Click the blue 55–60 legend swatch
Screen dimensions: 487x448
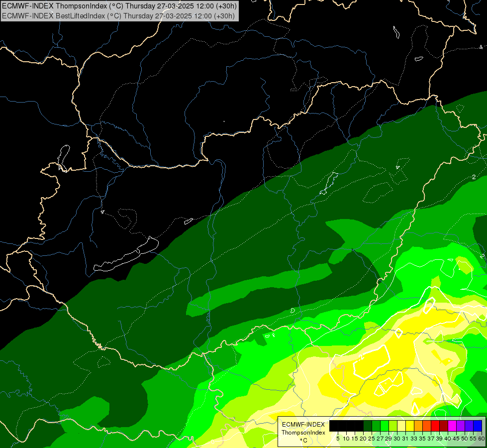tap(478, 426)
